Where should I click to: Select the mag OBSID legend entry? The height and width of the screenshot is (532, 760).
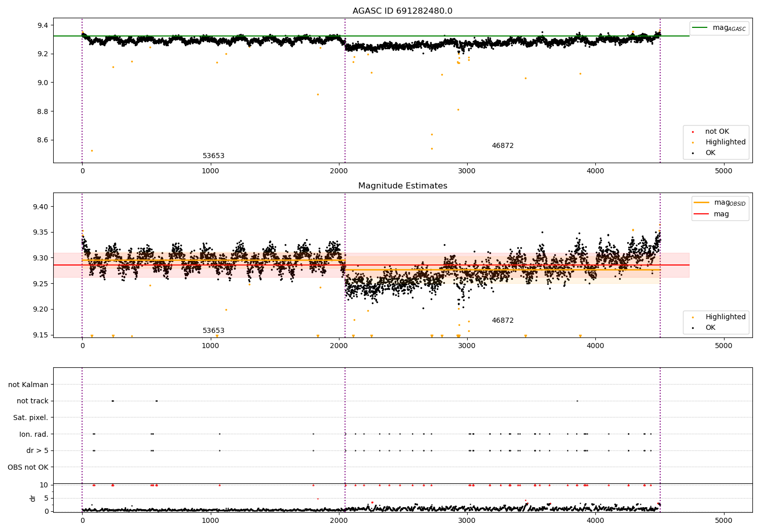(x=719, y=203)
